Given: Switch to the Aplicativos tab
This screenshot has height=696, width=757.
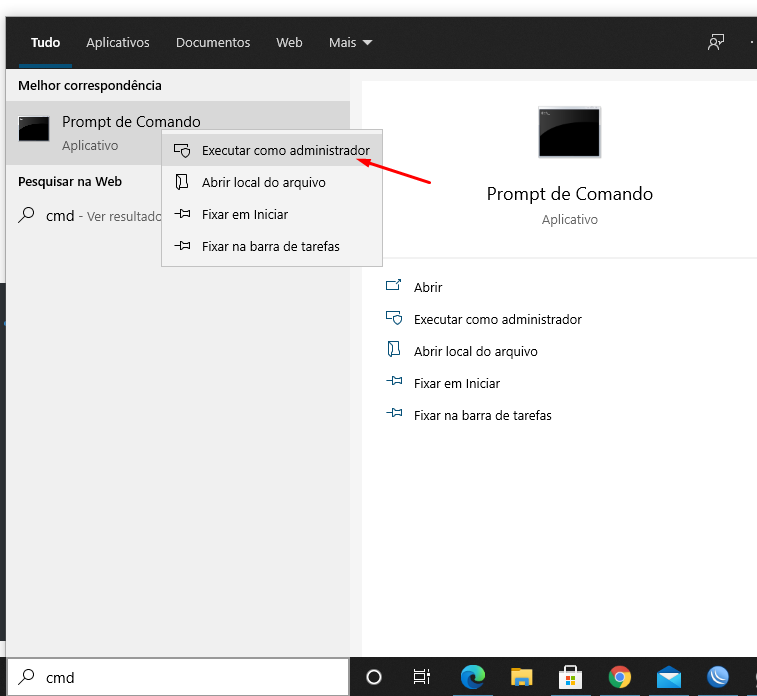Looking at the screenshot, I should coord(118,43).
